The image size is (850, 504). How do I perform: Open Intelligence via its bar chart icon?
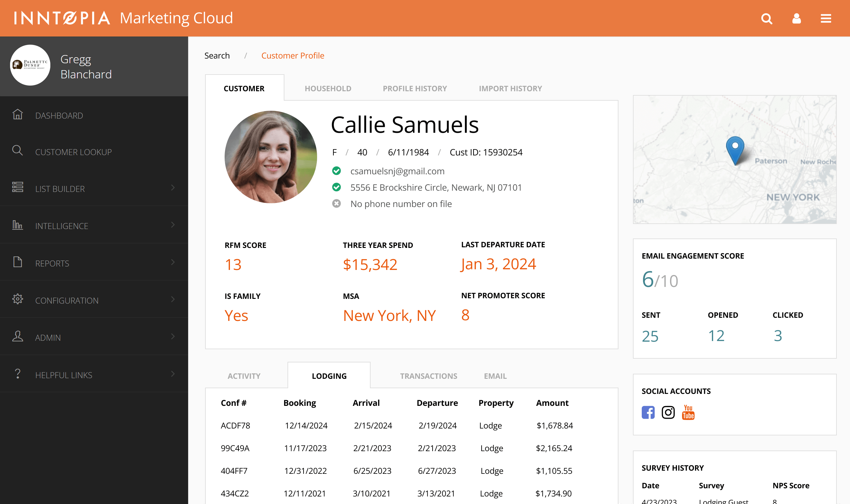[x=18, y=225]
